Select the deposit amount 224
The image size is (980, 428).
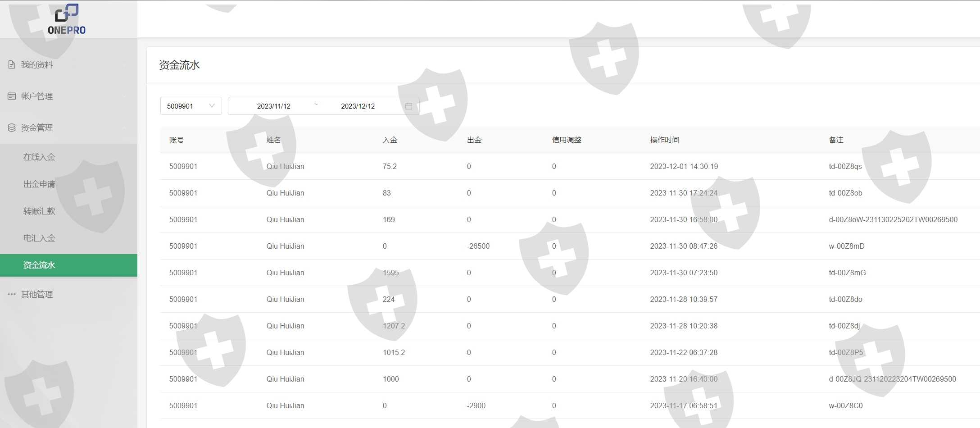tap(389, 299)
